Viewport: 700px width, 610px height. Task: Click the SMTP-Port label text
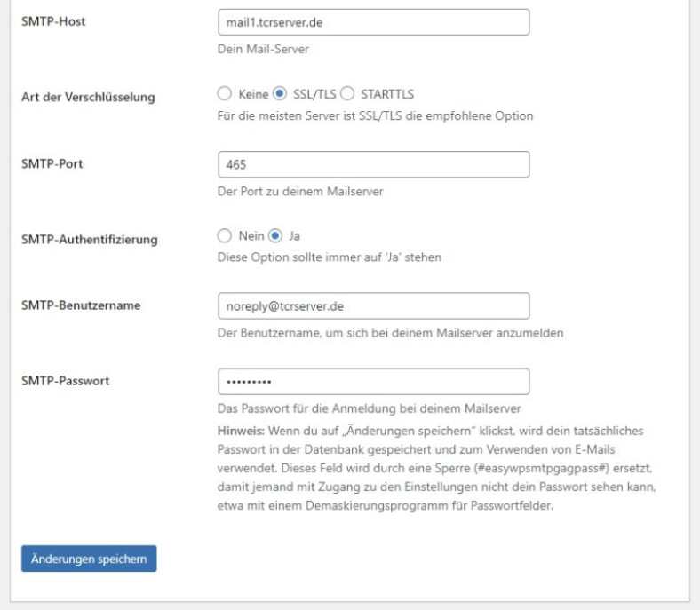(52, 163)
